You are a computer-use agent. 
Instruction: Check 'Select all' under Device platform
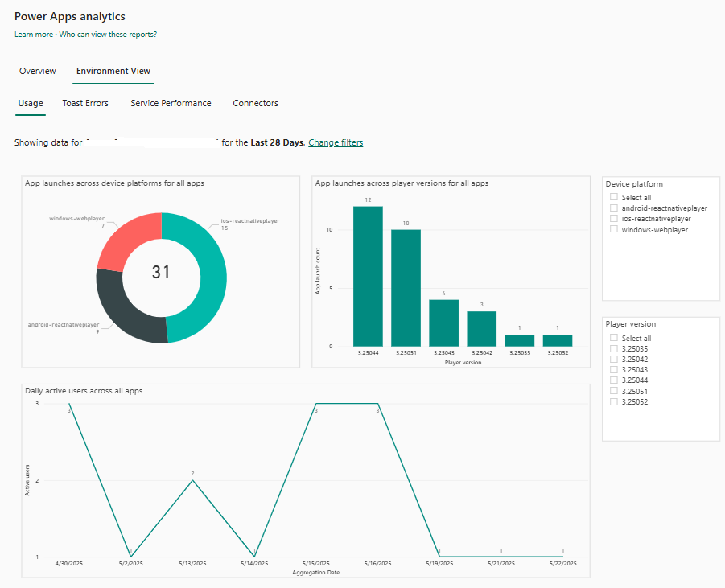614,197
